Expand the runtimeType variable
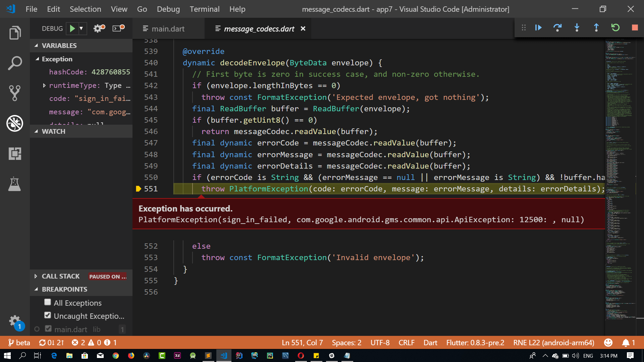 [44, 85]
